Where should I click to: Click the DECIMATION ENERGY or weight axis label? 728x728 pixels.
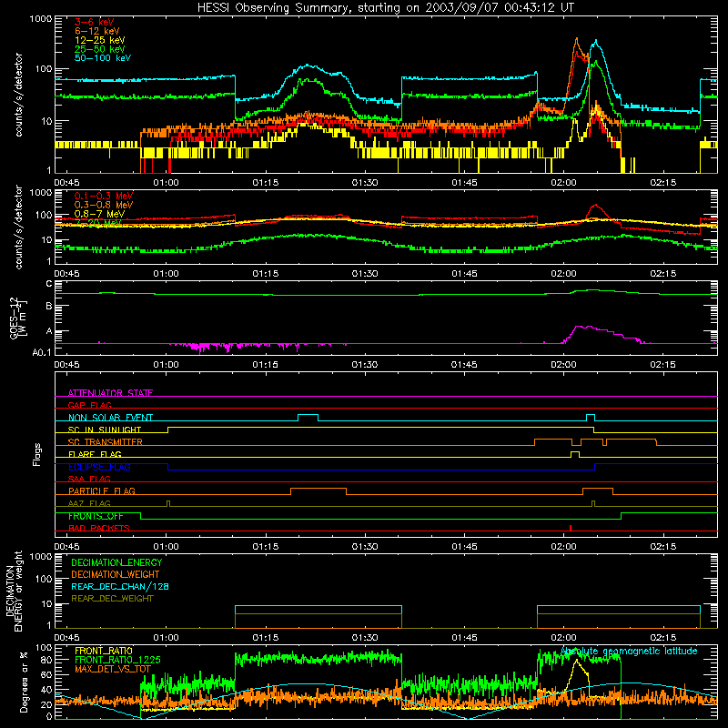[x=14, y=591]
